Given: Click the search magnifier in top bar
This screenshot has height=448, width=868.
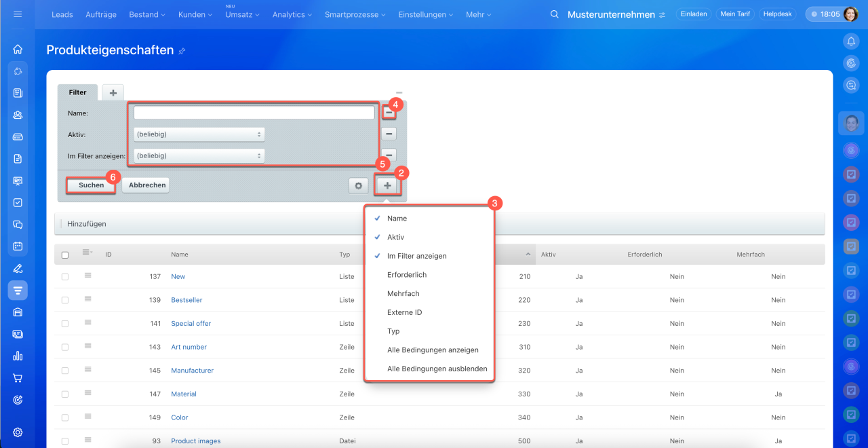Looking at the screenshot, I should pyautogui.click(x=554, y=14).
